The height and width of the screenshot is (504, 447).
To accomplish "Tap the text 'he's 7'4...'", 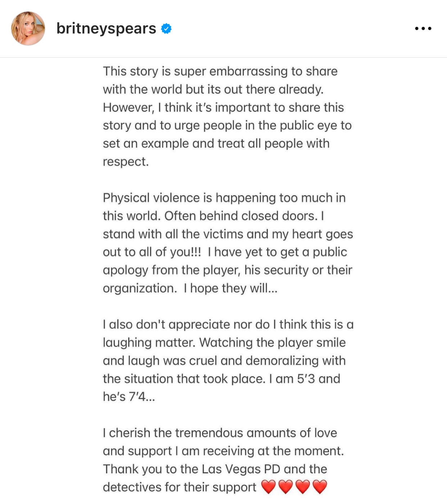I will tap(129, 397).
